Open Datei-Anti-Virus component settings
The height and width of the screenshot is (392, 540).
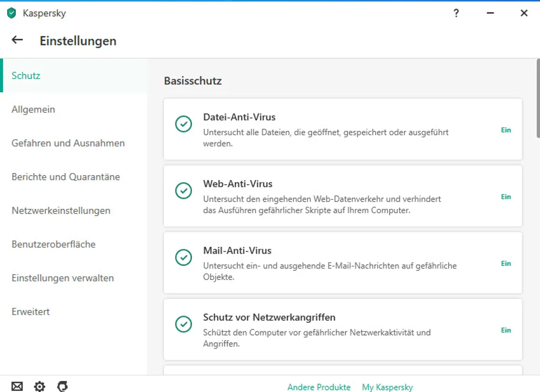coord(343,129)
